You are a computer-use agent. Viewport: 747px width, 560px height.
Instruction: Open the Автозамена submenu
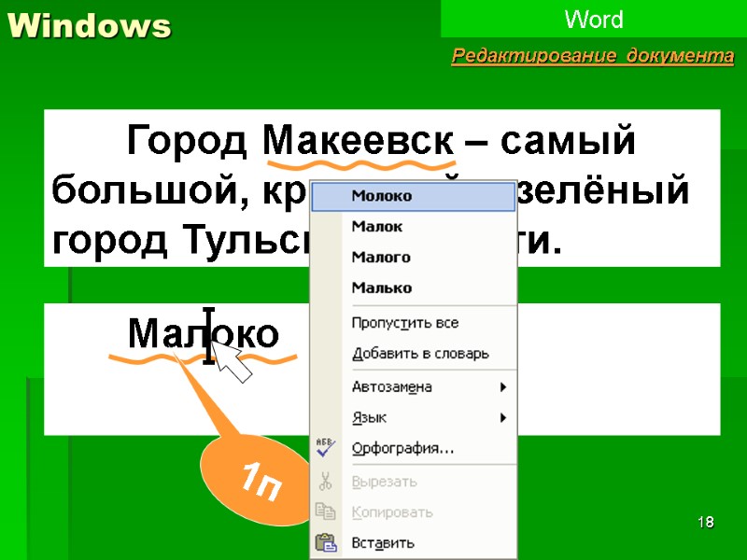tap(413, 386)
